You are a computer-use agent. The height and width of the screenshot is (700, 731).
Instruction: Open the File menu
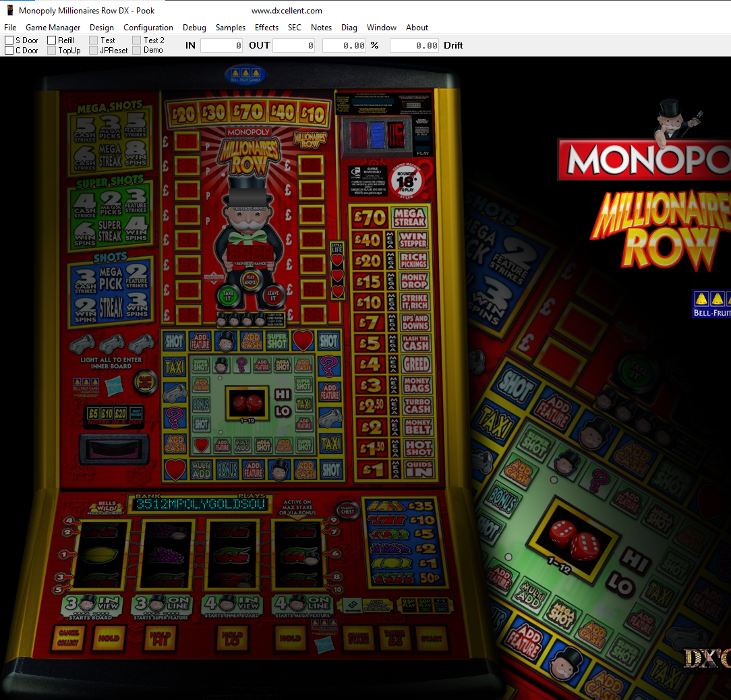click(x=10, y=28)
